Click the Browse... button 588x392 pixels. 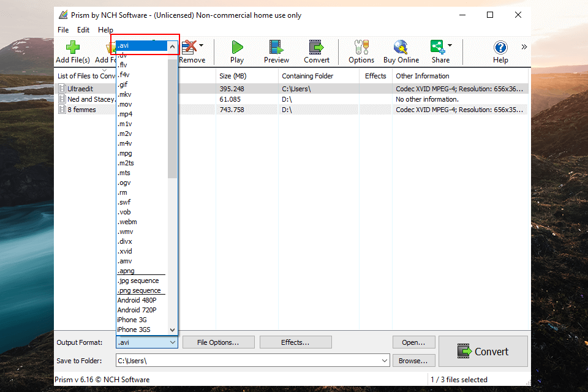click(413, 361)
